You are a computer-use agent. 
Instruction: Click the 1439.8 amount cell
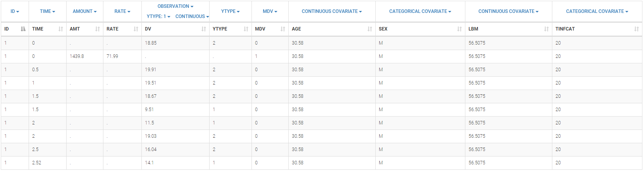[77, 56]
